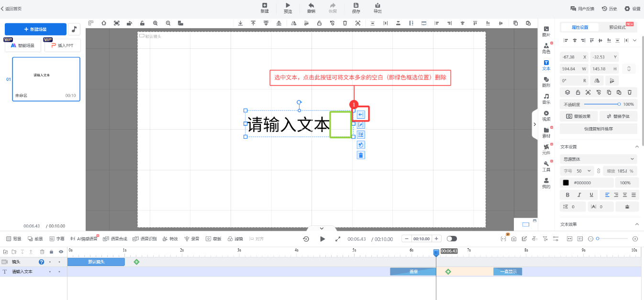Click the trim text whitespace button

click(361, 114)
